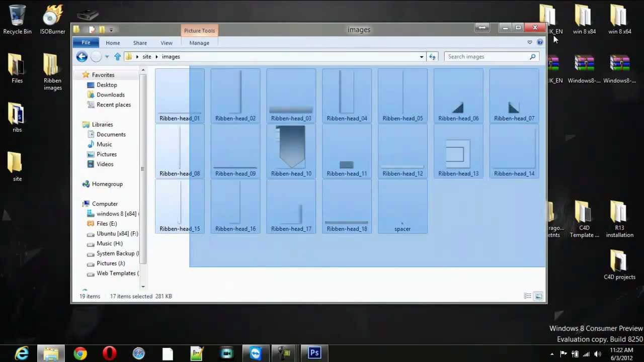Open the recent locations dropdown arrow

click(x=107, y=57)
